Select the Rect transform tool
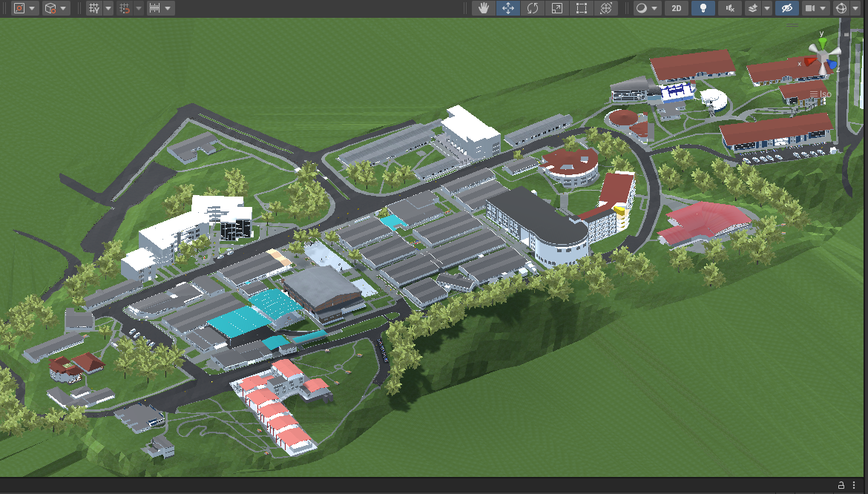 (x=582, y=8)
